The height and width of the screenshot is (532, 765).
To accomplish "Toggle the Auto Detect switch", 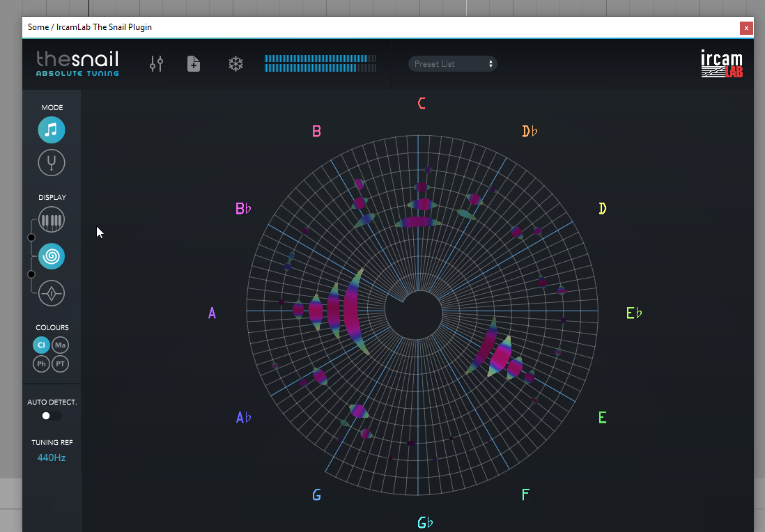I will coord(51,416).
